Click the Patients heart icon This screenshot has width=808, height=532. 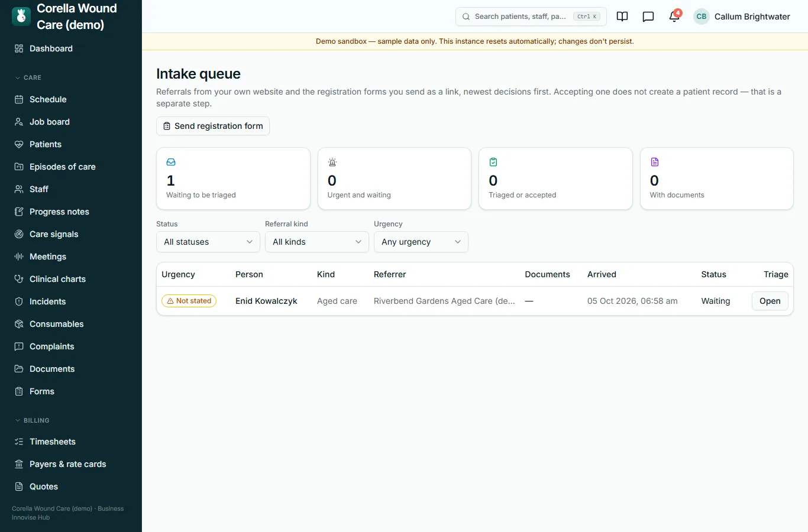19,144
